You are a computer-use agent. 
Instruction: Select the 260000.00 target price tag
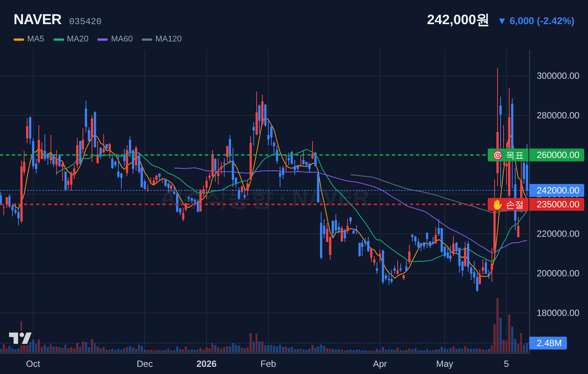click(557, 155)
